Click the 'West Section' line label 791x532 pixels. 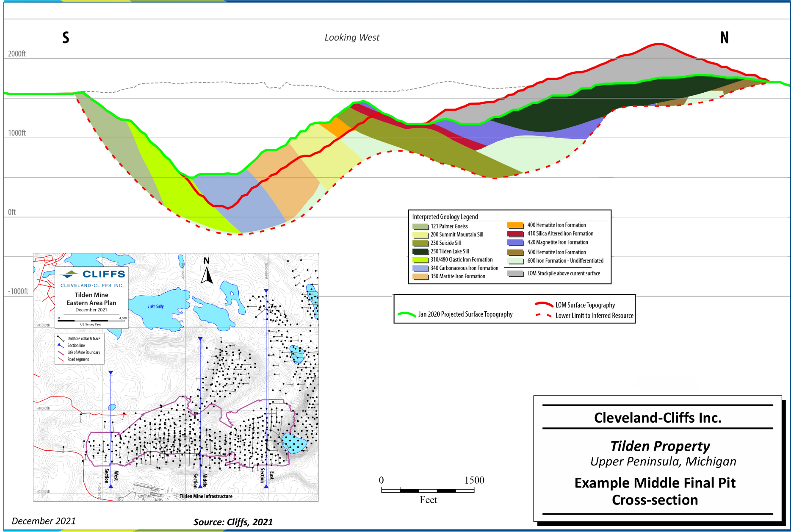111,476
